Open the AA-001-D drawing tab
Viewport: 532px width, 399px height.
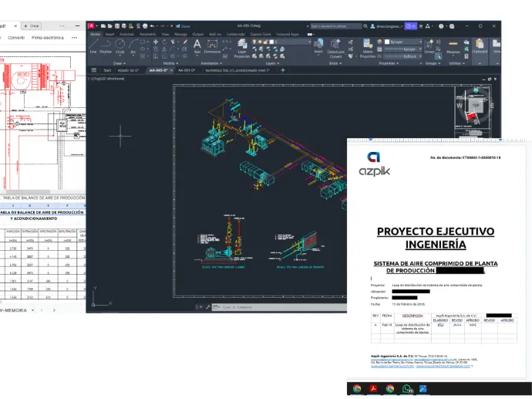point(186,70)
